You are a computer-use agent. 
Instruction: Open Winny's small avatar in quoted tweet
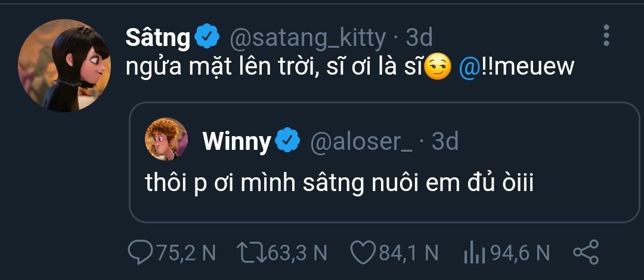click(166, 139)
